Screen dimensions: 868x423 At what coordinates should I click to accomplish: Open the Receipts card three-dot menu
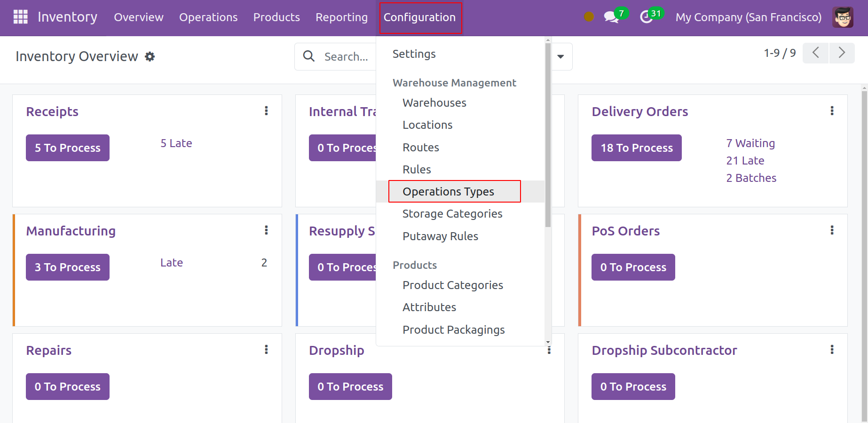point(266,110)
